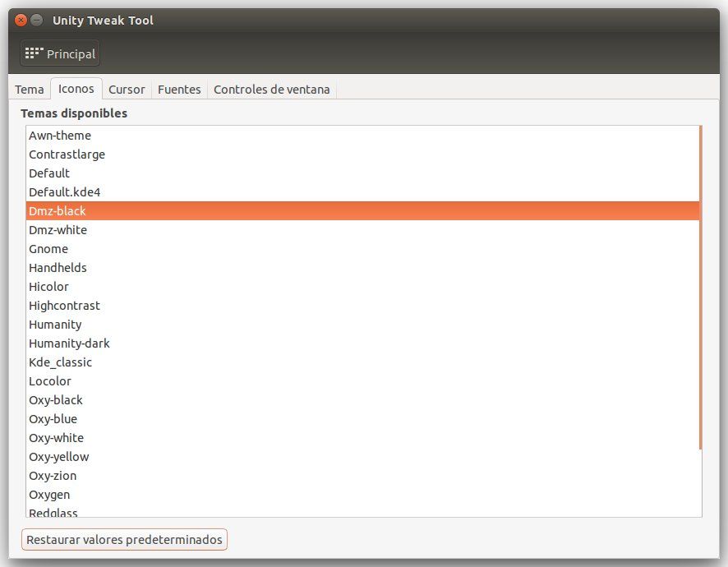The image size is (728, 567).
Task: Pick the Oxy-blue theme
Action: tap(362, 419)
